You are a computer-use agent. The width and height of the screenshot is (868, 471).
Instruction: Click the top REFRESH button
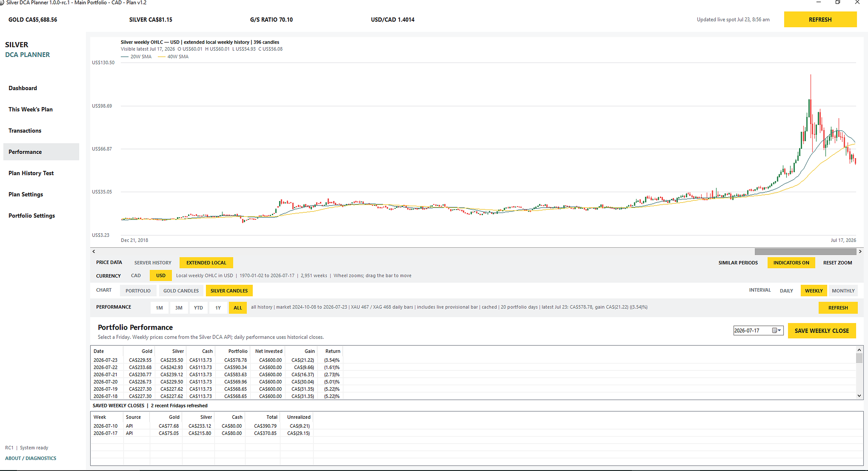tap(820, 20)
